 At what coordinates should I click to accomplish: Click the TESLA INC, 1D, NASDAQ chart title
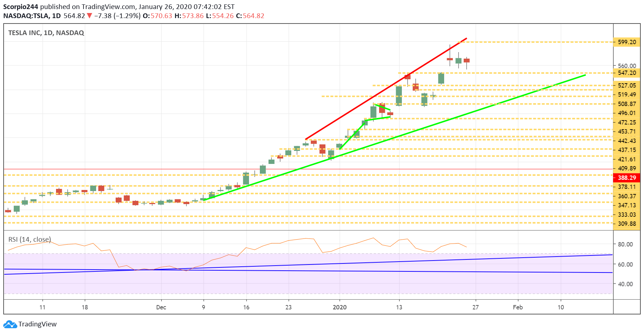[46, 33]
